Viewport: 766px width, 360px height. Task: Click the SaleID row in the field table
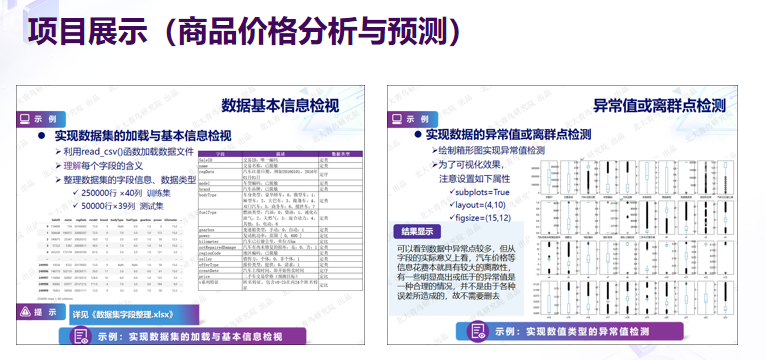[280, 159]
